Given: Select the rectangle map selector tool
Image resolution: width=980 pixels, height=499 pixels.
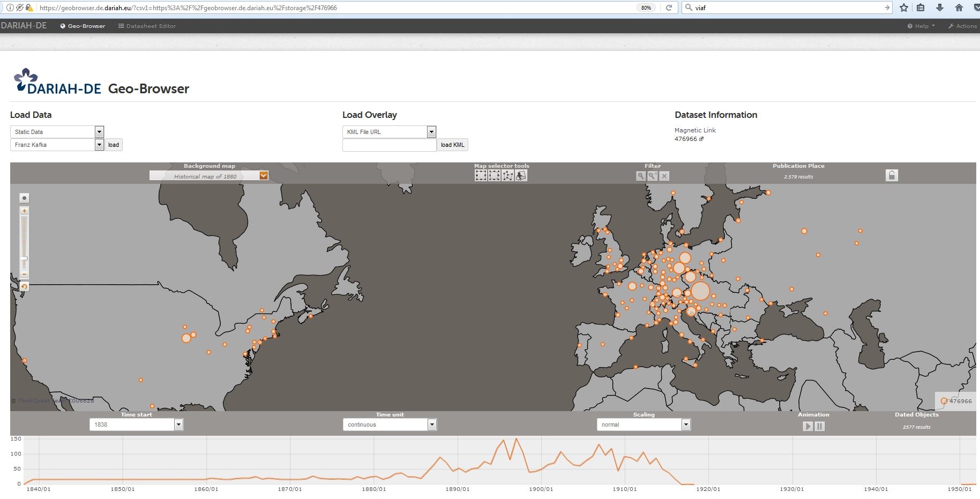Looking at the screenshot, I should tap(481, 176).
